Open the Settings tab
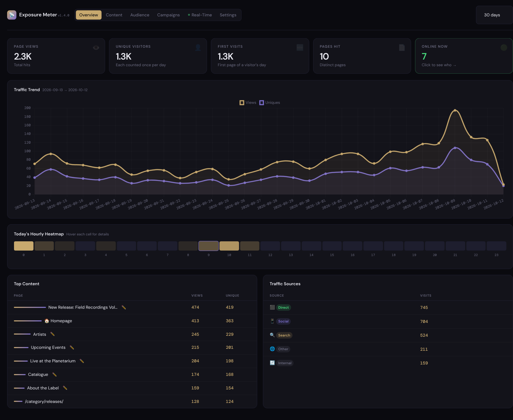Image resolution: width=513 pixels, height=420 pixels. [x=228, y=15]
